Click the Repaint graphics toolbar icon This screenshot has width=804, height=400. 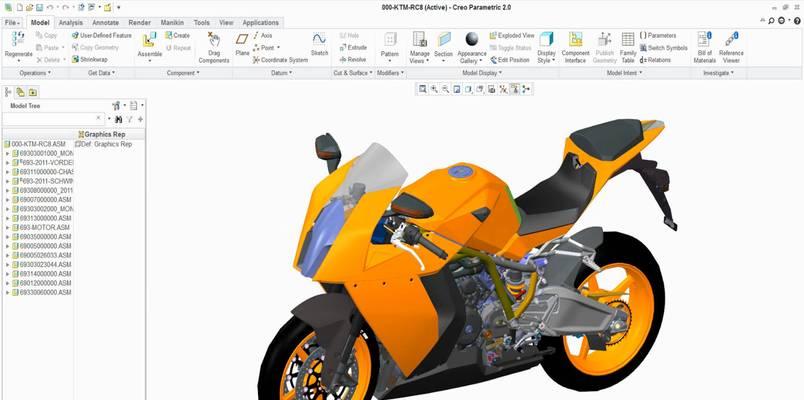point(457,89)
